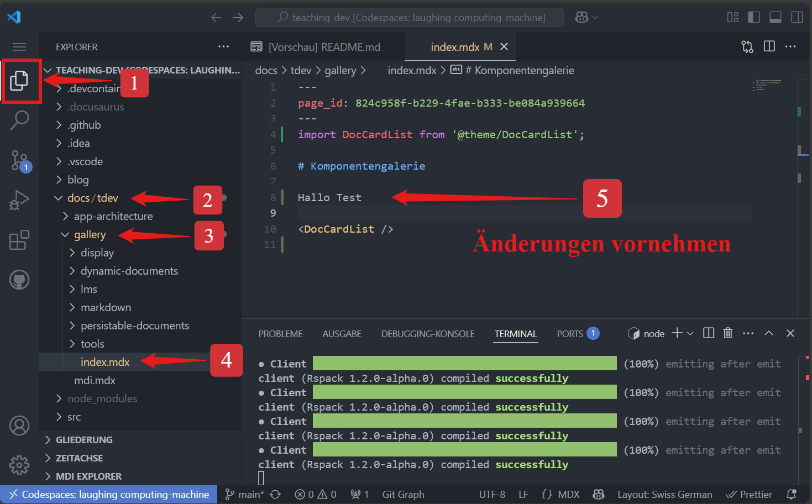The height and width of the screenshot is (504, 812).
Task: Click Git Graph in status bar
Action: pyautogui.click(x=403, y=495)
